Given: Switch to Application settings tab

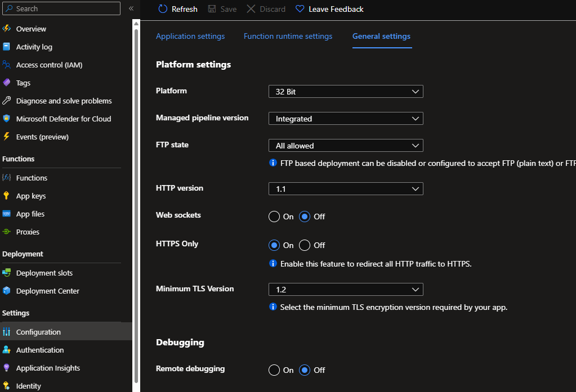Looking at the screenshot, I should [x=190, y=36].
